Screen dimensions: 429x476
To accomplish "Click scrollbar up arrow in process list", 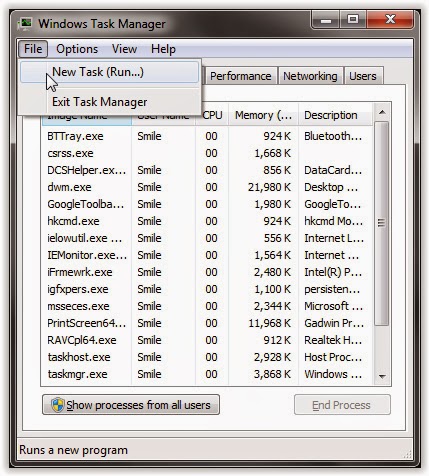I will pos(382,112).
